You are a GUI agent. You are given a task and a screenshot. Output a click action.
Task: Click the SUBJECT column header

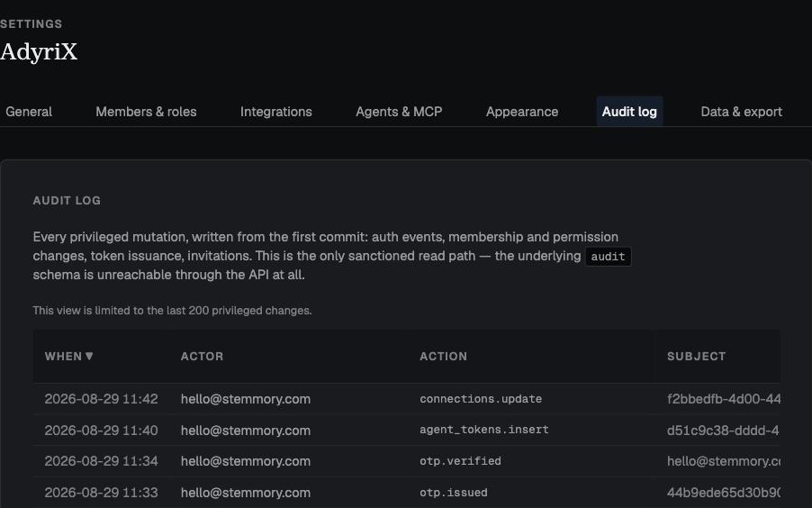click(x=696, y=356)
